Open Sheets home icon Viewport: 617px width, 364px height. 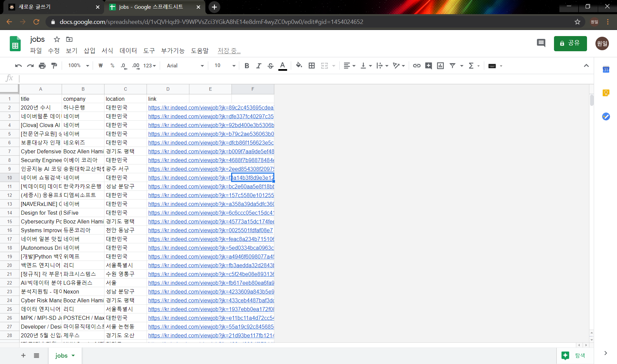pyautogui.click(x=16, y=43)
